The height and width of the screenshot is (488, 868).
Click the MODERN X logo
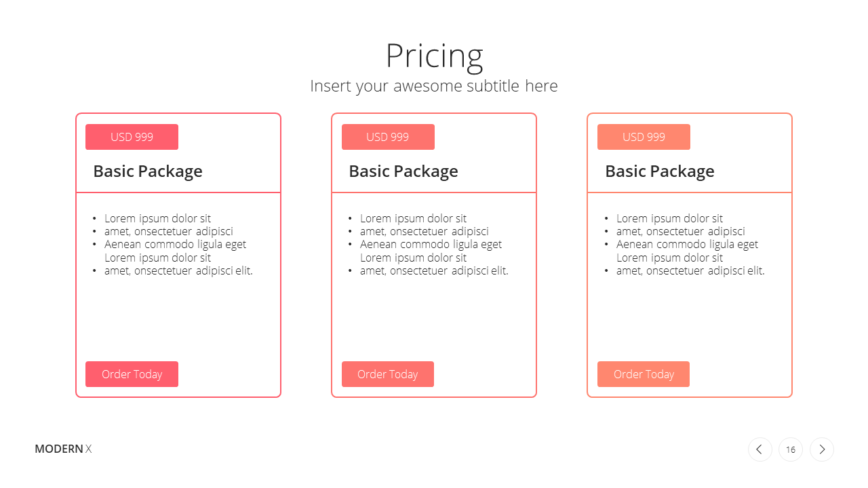pyautogui.click(x=63, y=449)
